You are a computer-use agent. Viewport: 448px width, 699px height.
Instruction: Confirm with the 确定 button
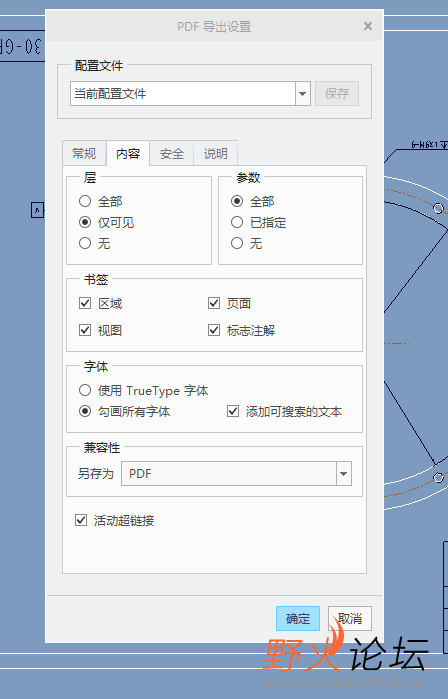[x=298, y=618]
